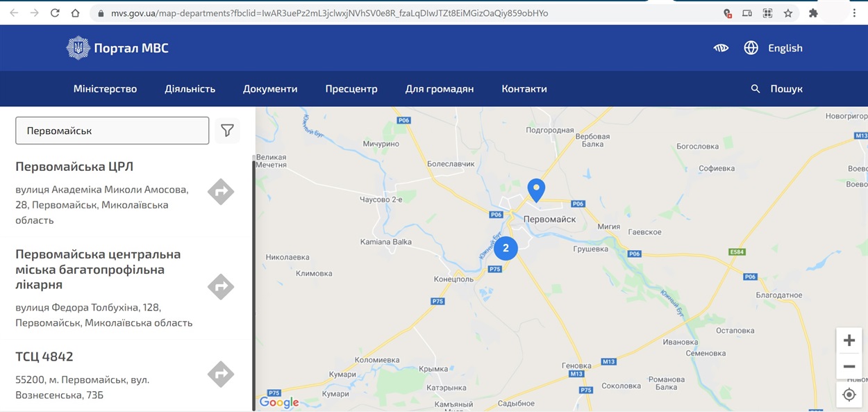Click the Конецполь label on the map
Image resolution: width=868 pixels, height=412 pixels.
pos(453,279)
